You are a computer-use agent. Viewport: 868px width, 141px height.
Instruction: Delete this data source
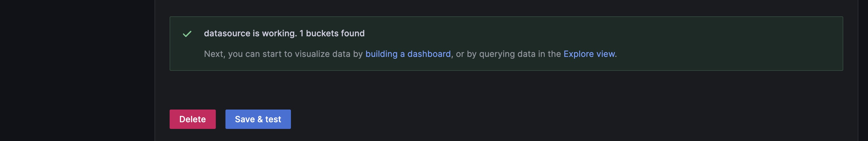coord(192,119)
